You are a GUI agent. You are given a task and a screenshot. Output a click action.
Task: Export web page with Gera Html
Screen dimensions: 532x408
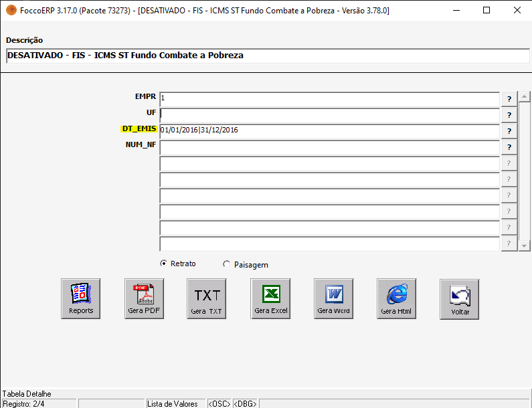pyautogui.click(x=396, y=298)
